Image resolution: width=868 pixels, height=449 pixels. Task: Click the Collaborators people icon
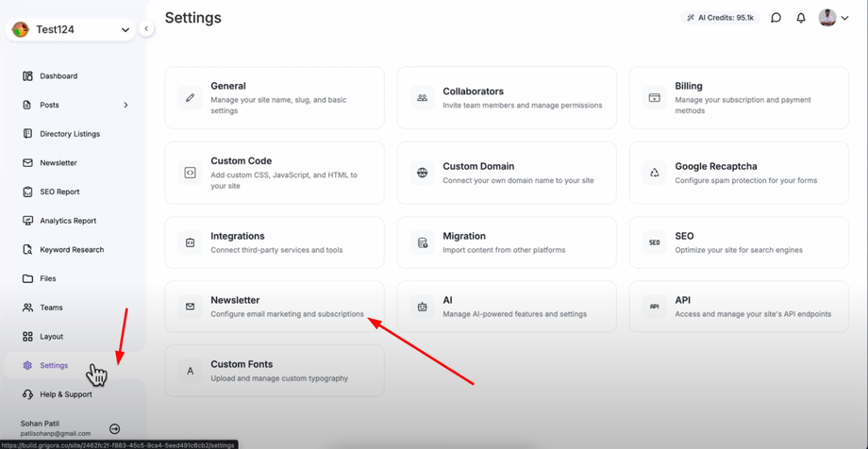coord(423,98)
